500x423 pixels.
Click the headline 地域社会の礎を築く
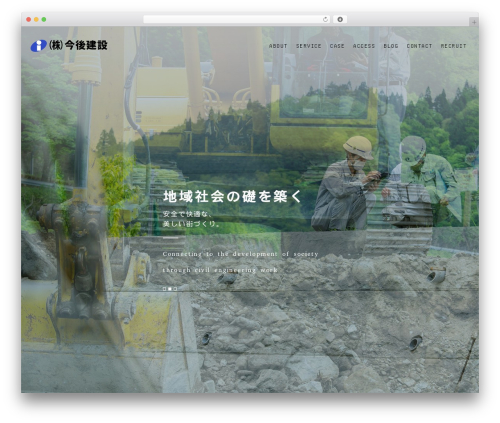[x=232, y=196]
